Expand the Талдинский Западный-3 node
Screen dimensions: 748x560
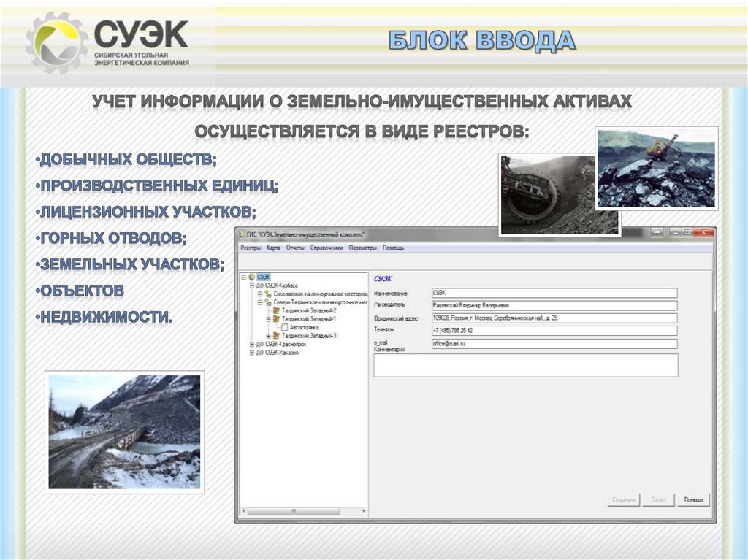click(269, 336)
